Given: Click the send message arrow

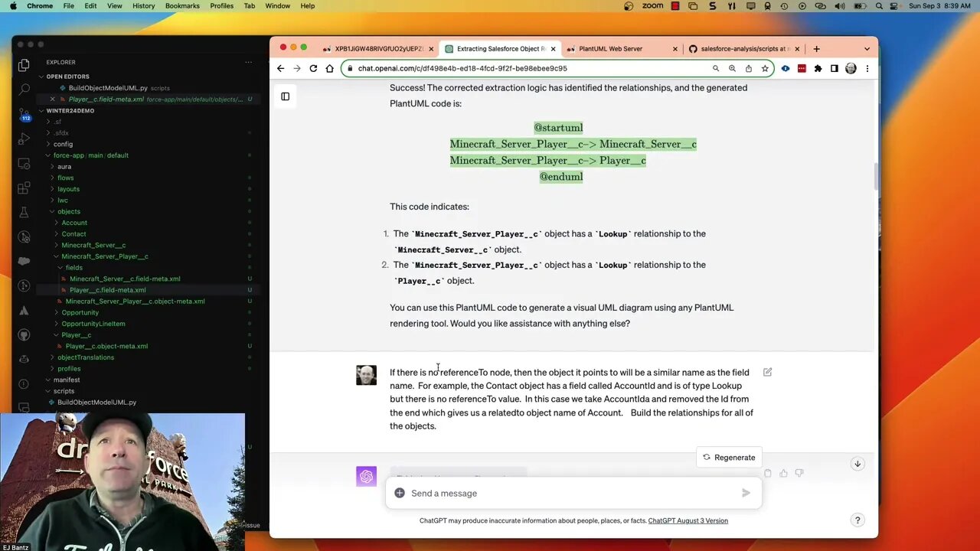Looking at the screenshot, I should (746, 493).
